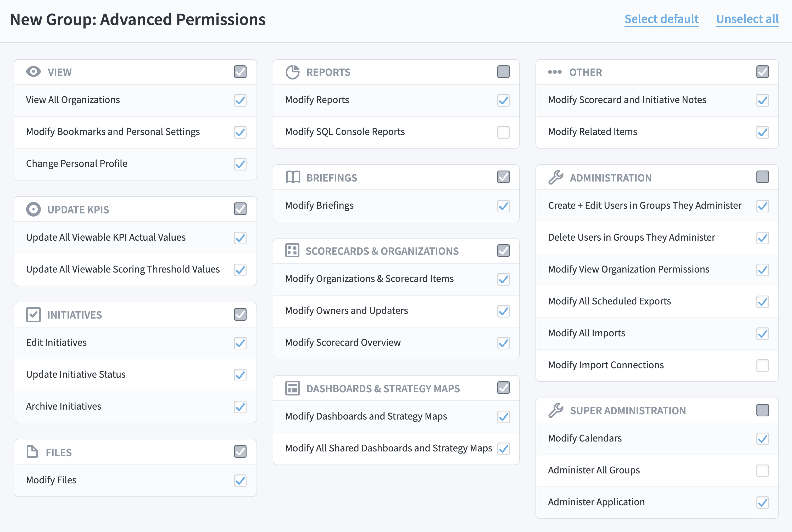Screen dimensions: 792x532
Task: Enable Administer All Groups
Action: pos(762,471)
